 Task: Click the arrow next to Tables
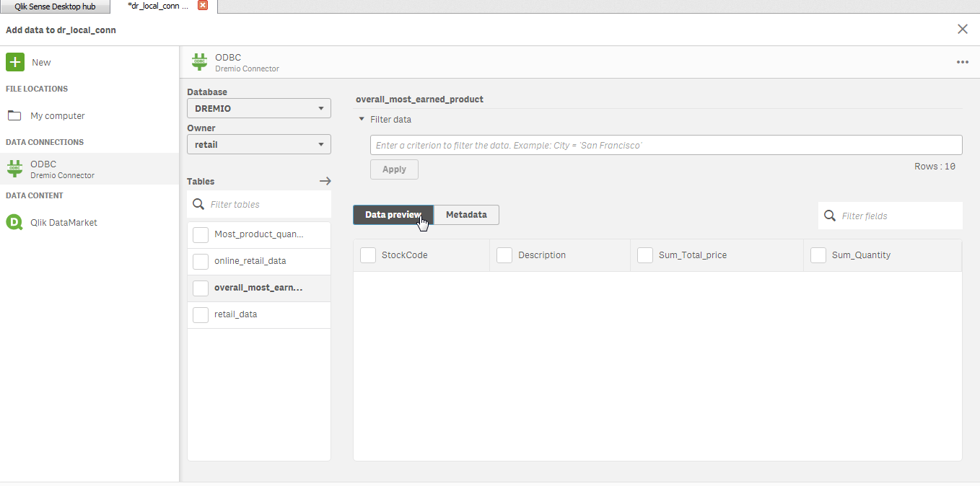pyautogui.click(x=325, y=182)
